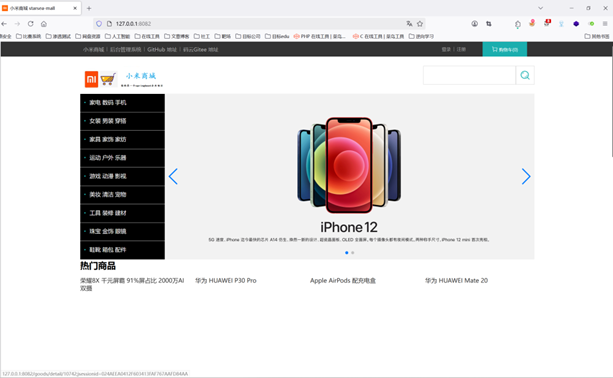Open the 码云Gitee 地址 link
This screenshot has height=378, width=613.
tap(201, 49)
